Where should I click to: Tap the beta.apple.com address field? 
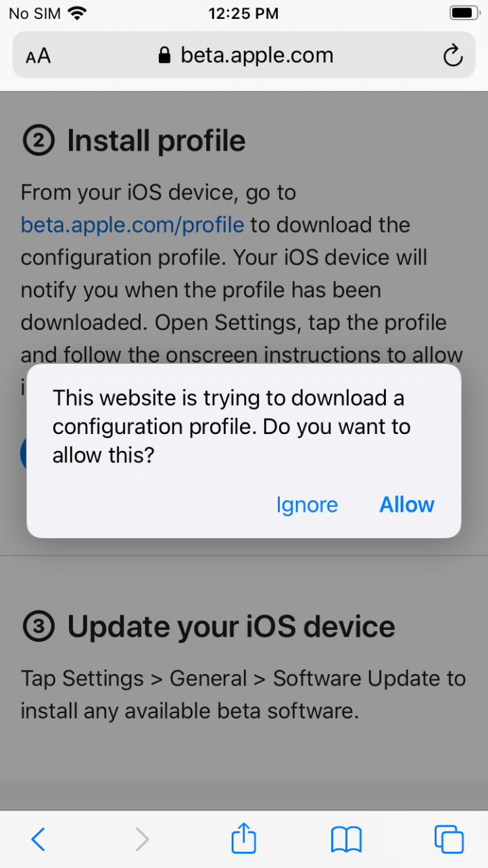(x=257, y=55)
